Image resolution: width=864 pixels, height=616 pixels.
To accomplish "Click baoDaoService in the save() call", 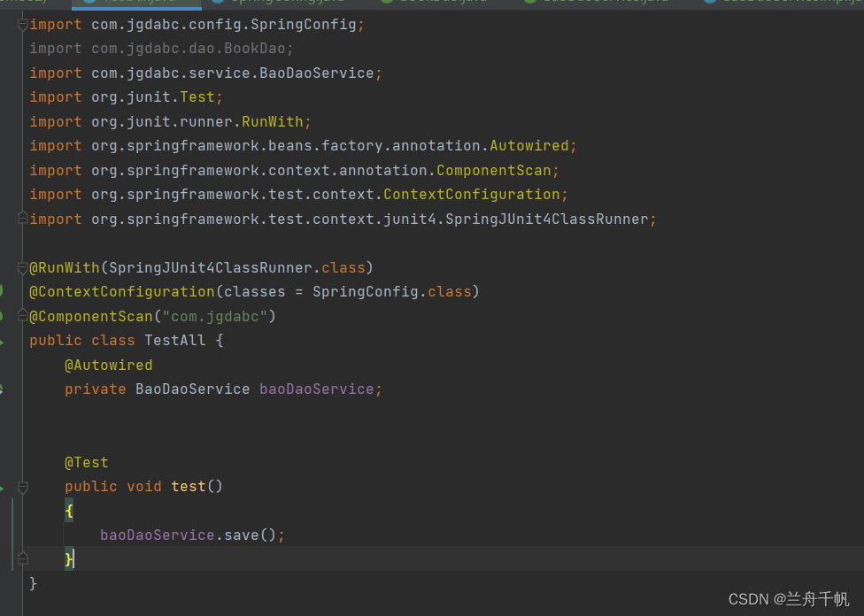I will tap(157, 535).
